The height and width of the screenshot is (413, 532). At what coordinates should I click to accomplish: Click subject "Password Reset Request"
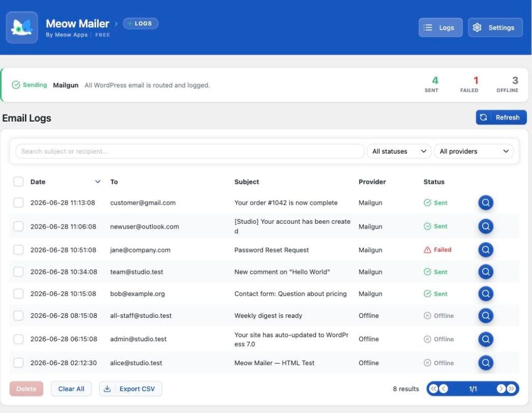click(x=271, y=250)
